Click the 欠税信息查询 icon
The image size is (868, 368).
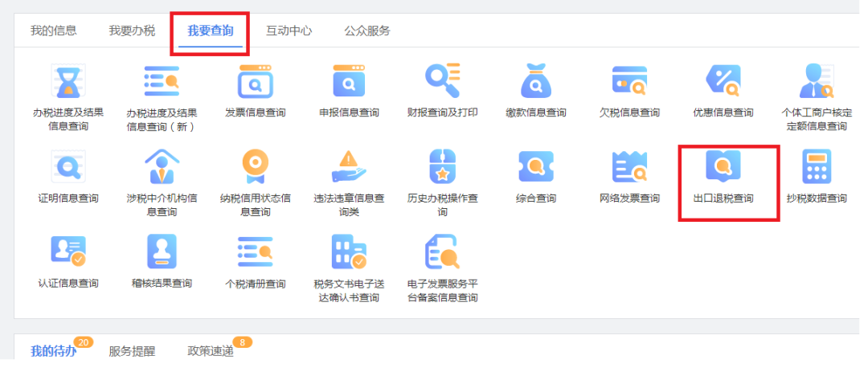pyautogui.click(x=629, y=81)
